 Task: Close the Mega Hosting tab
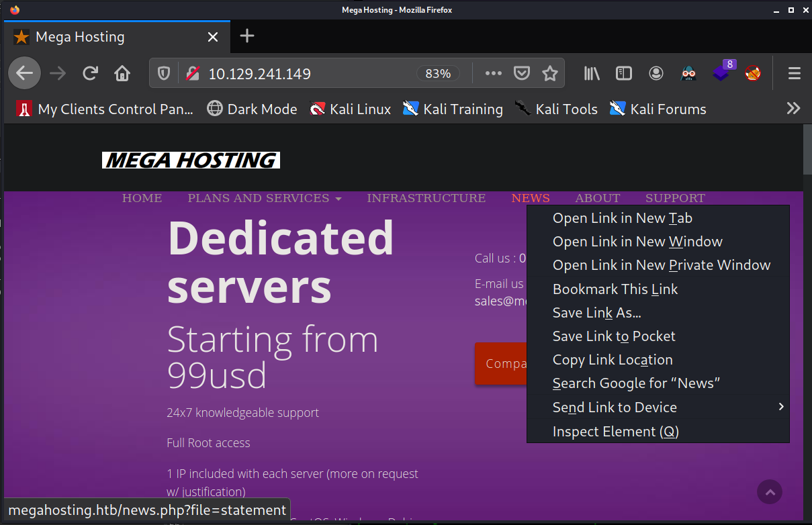[x=213, y=37]
